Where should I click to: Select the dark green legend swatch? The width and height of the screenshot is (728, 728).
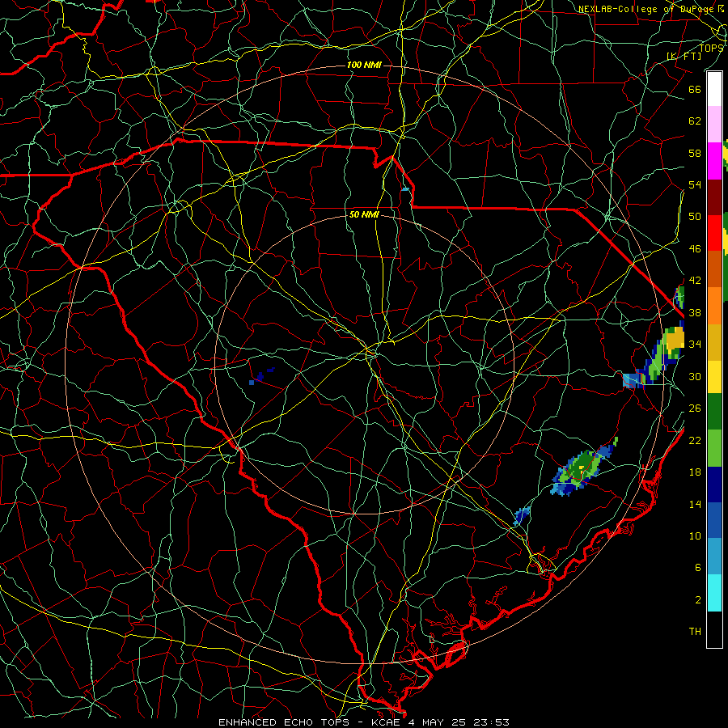714,412
